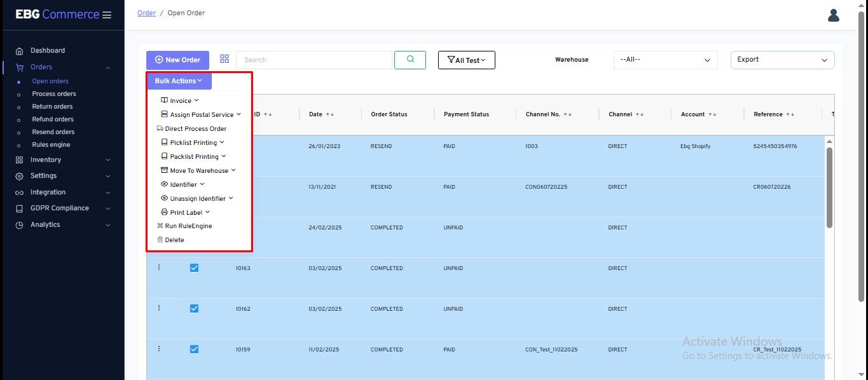Open the All Test filter dropdown
Image resolution: width=868 pixels, height=380 pixels.
point(466,60)
